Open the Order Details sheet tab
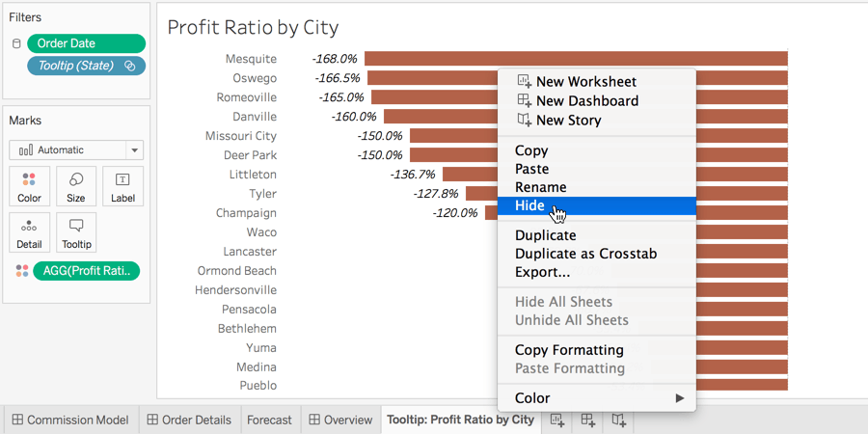868x434 pixels. [189, 420]
